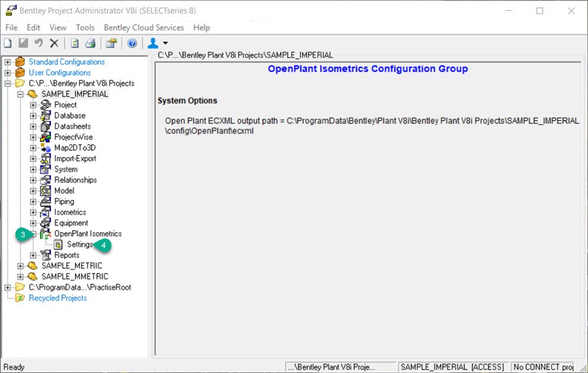
Task: Click the New document toolbar icon
Action: [x=7, y=43]
